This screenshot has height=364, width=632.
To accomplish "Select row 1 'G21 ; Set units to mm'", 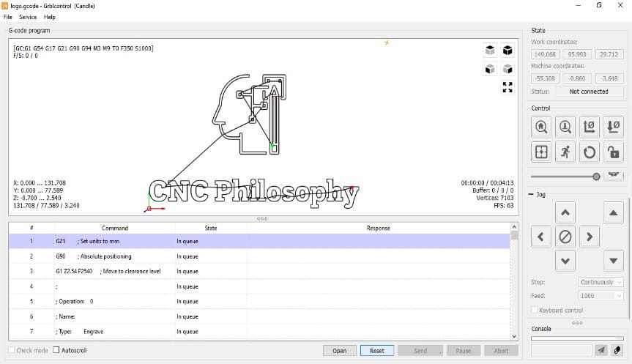I will (259, 241).
